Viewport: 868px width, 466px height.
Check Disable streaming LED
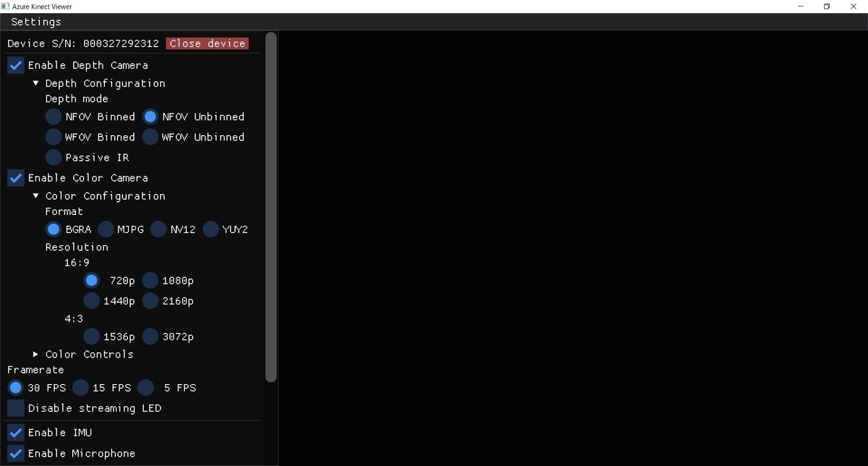16,408
